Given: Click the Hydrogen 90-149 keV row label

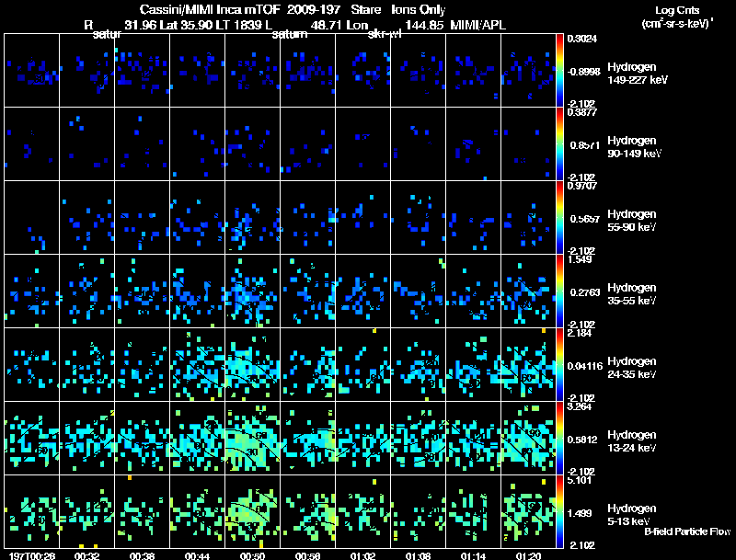Looking at the screenshot, I should point(635,147).
